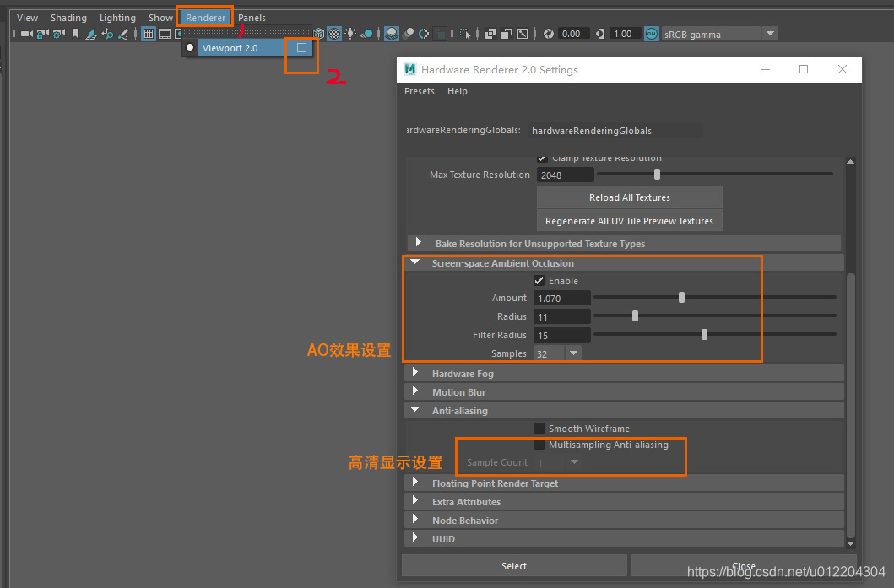Toggle the X-Ray Joints icon
Viewport: 894px width, 588px height.
(523, 35)
